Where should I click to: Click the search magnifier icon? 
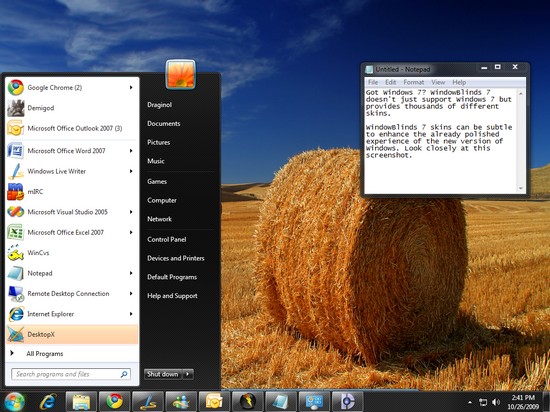[124, 374]
